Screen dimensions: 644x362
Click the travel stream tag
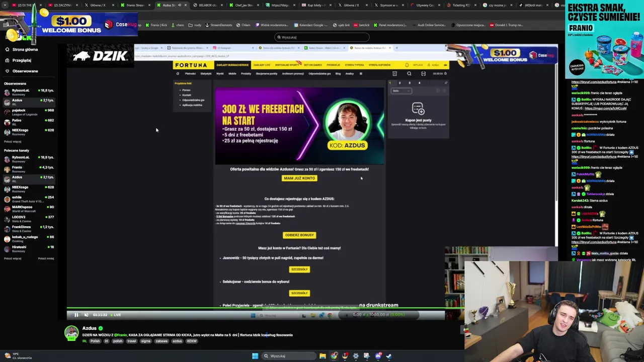132,341
